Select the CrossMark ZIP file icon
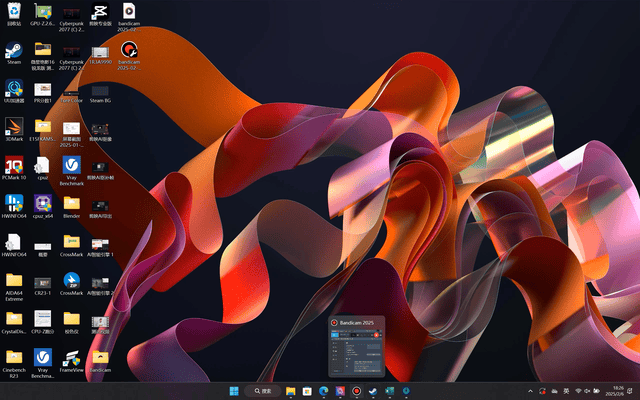Image resolution: width=640 pixels, height=400 pixels. pyautogui.click(x=72, y=281)
